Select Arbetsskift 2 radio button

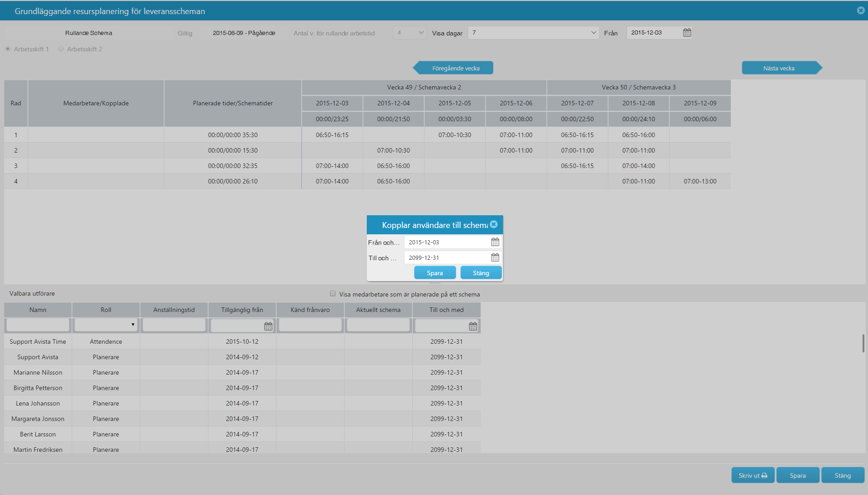pos(61,49)
